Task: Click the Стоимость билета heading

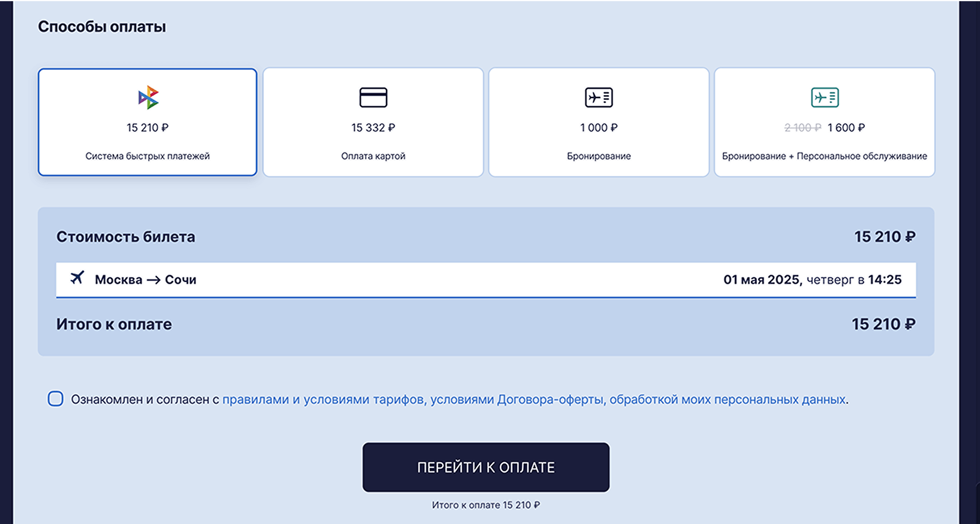Action: pyautogui.click(x=126, y=237)
